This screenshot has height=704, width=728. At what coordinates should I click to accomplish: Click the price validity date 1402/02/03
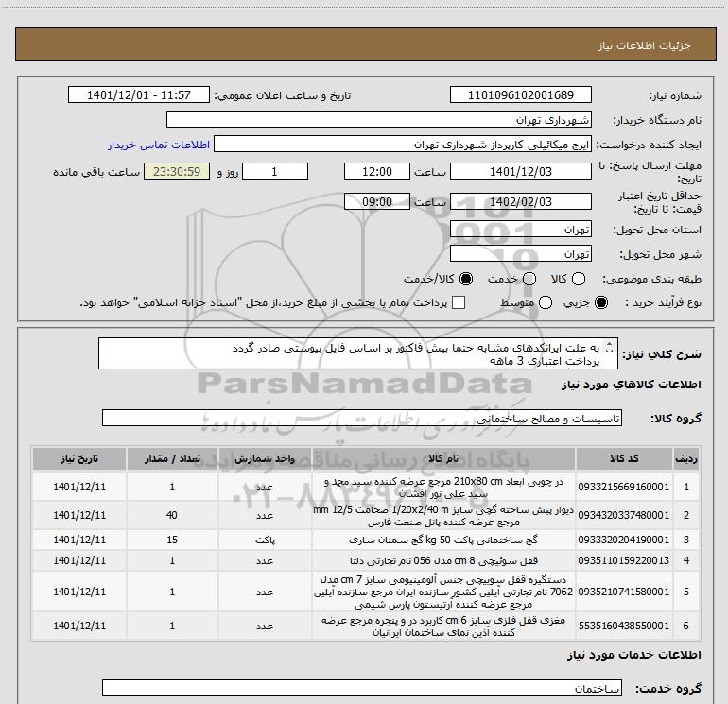[x=520, y=202]
